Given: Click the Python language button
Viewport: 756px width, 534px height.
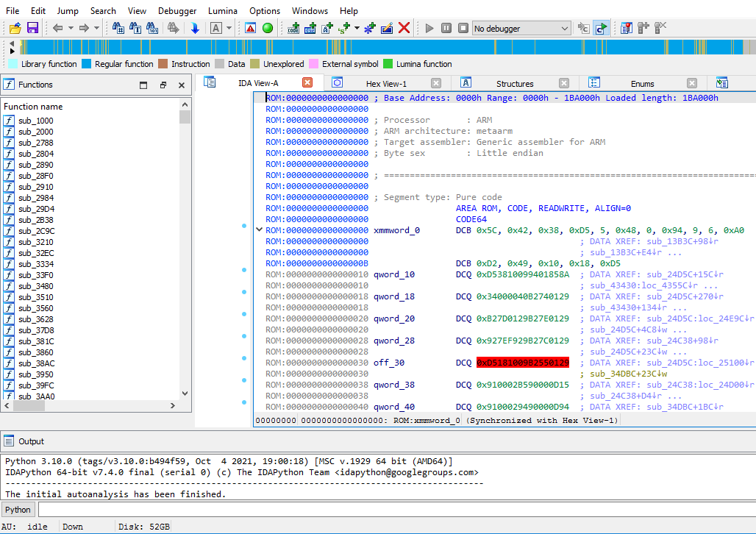Looking at the screenshot, I should click(18, 509).
